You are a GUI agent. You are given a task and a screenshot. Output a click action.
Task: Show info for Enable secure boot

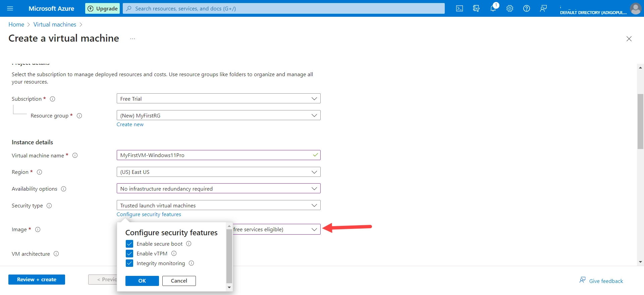[x=189, y=244]
